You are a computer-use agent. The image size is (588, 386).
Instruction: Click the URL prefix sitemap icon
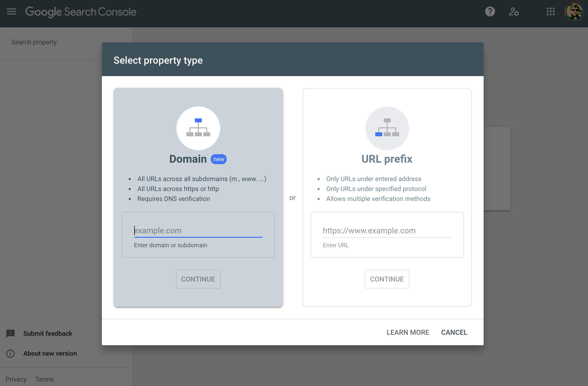(x=387, y=128)
